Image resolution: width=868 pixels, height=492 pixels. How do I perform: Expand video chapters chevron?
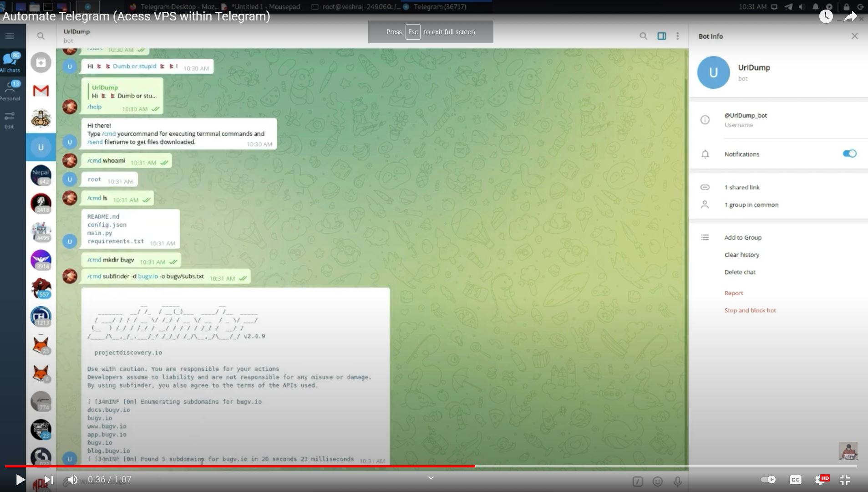(x=431, y=478)
